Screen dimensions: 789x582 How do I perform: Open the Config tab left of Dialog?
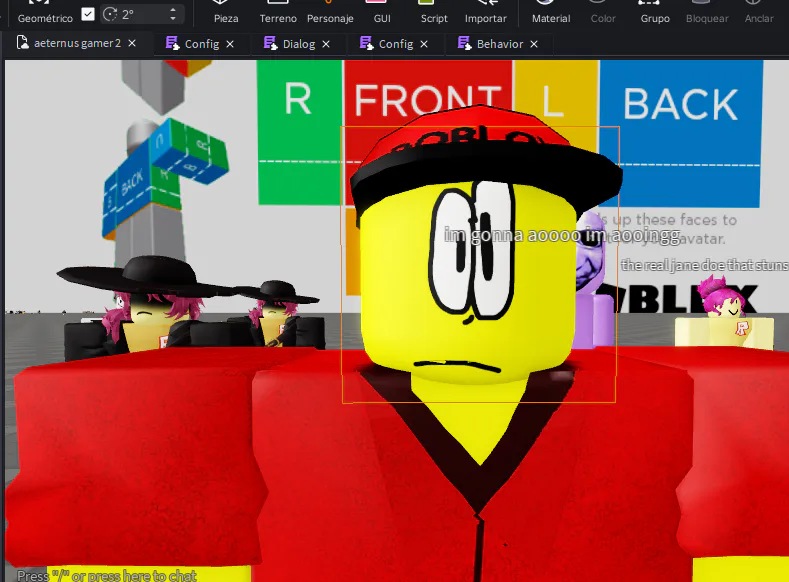[x=202, y=44]
